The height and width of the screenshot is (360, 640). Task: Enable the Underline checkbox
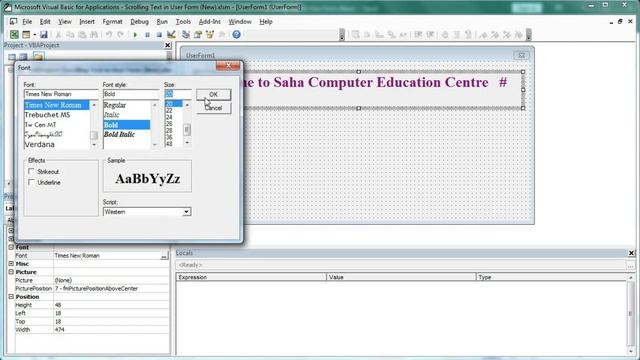tap(31, 182)
